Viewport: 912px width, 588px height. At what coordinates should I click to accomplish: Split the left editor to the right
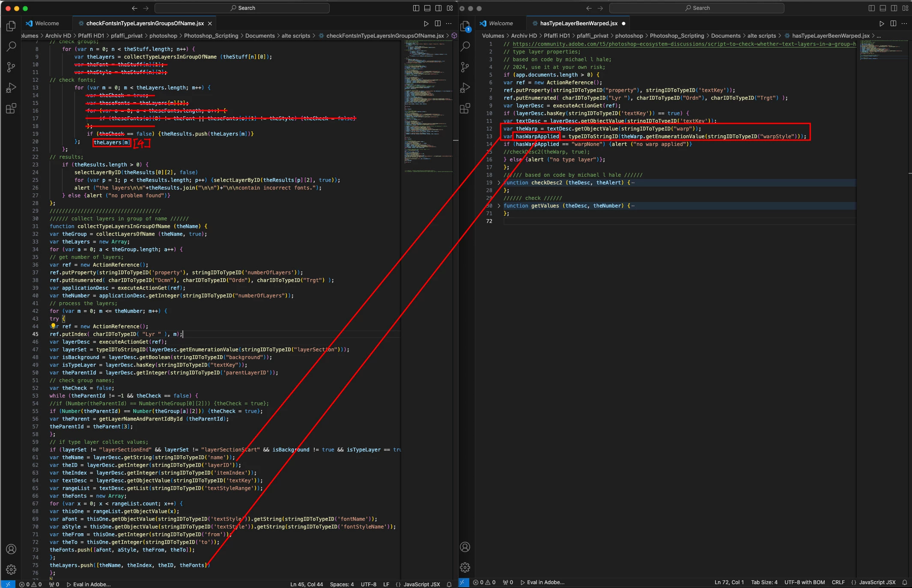coord(438,24)
